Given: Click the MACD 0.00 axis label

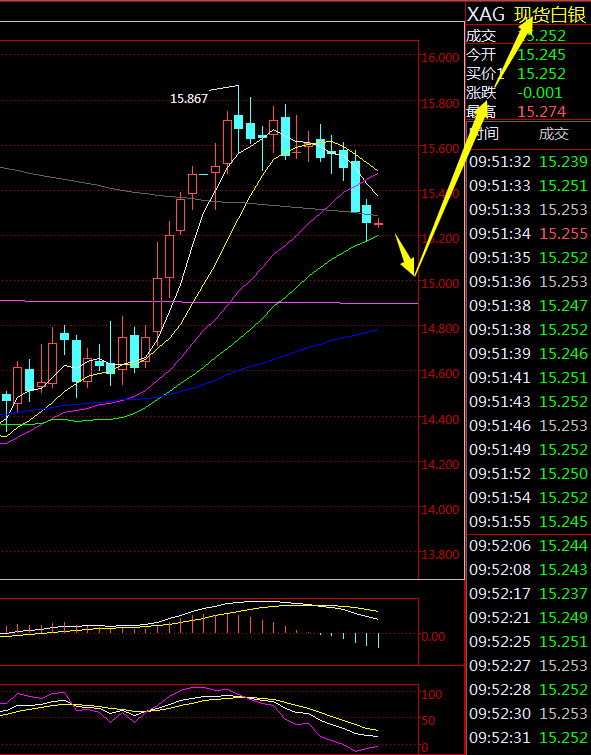Looking at the screenshot, I should click(x=433, y=637).
